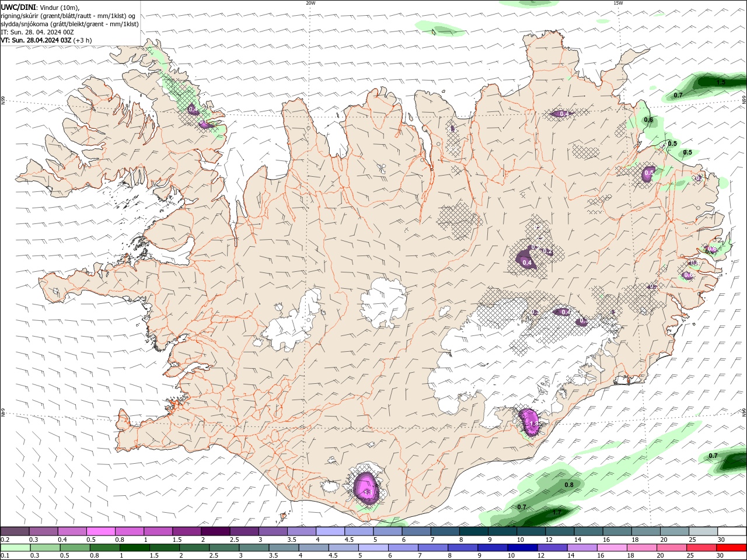The height and width of the screenshot is (560, 747).
Task: Click the '(+3 h)' forecast offset text
Action: pos(82,40)
